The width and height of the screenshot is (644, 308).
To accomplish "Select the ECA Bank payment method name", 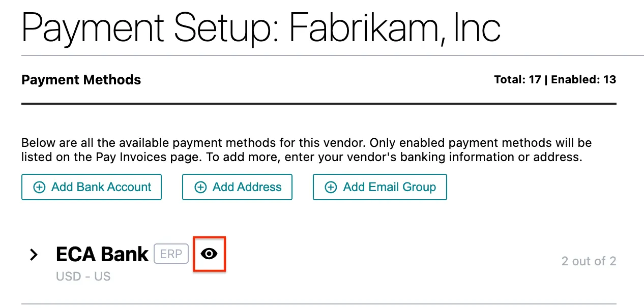I will pyautogui.click(x=102, y=254).
